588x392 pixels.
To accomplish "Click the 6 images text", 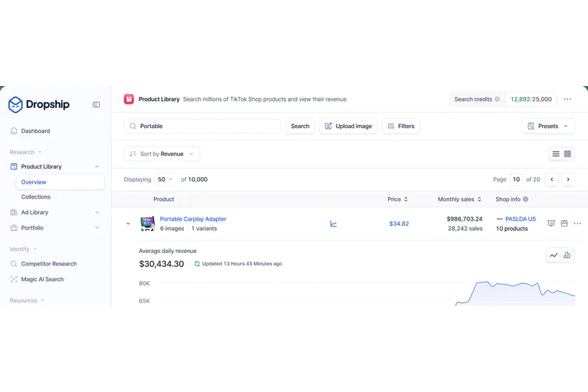I will 172,229.
